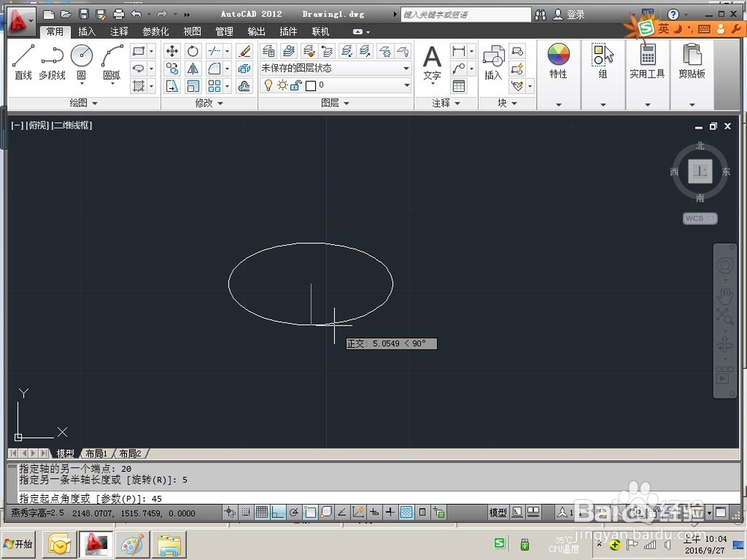The image size is (747, 560).
Task: Open the WCS coordinate system dropdown
Action: pyautogui.click(x=700, y=218)
